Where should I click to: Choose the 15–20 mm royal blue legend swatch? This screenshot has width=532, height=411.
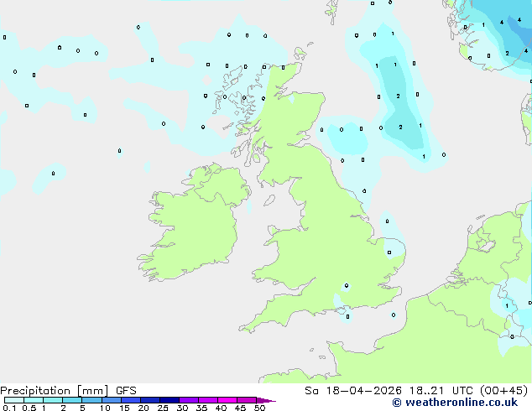point(131,400)
